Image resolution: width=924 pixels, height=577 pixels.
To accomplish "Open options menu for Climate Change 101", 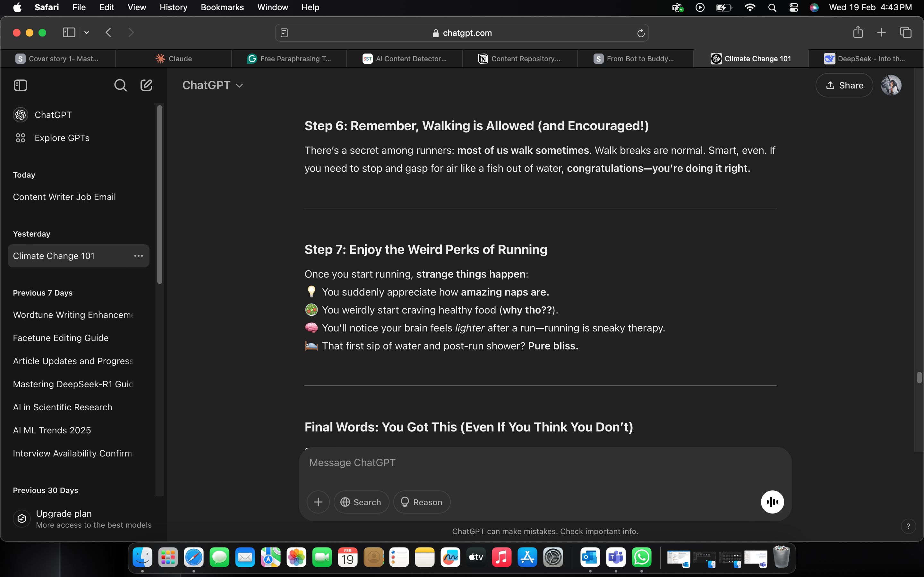I will [x=138, y=256].
